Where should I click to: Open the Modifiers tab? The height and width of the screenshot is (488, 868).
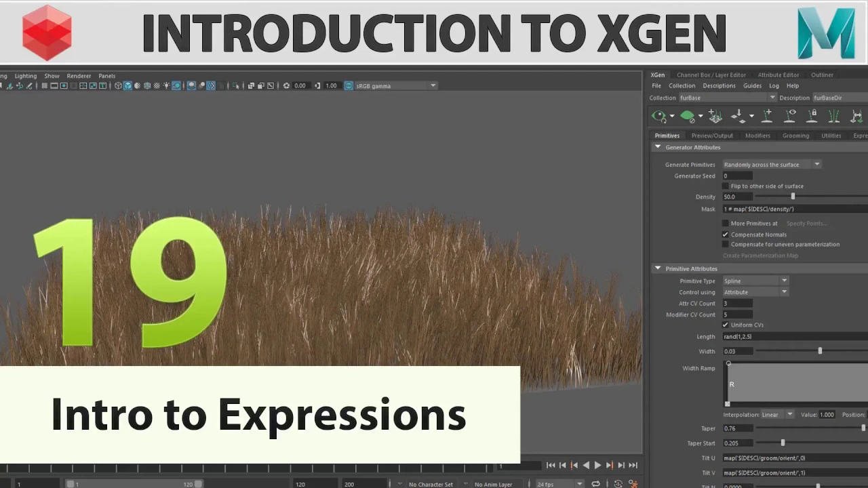coord(757,136)
